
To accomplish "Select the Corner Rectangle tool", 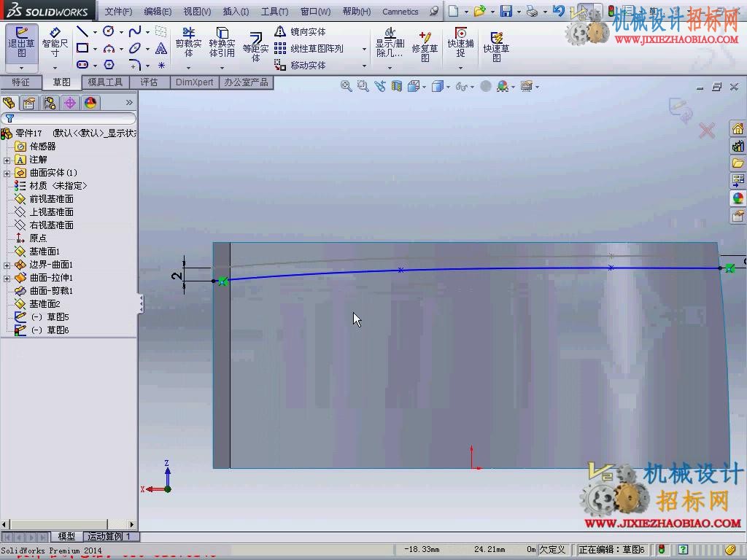I will tap(82, 48).
